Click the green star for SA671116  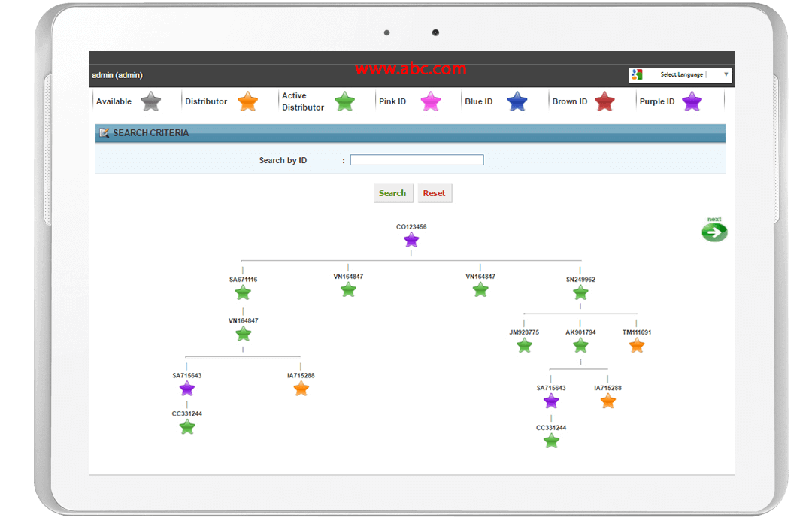(243, 292)
